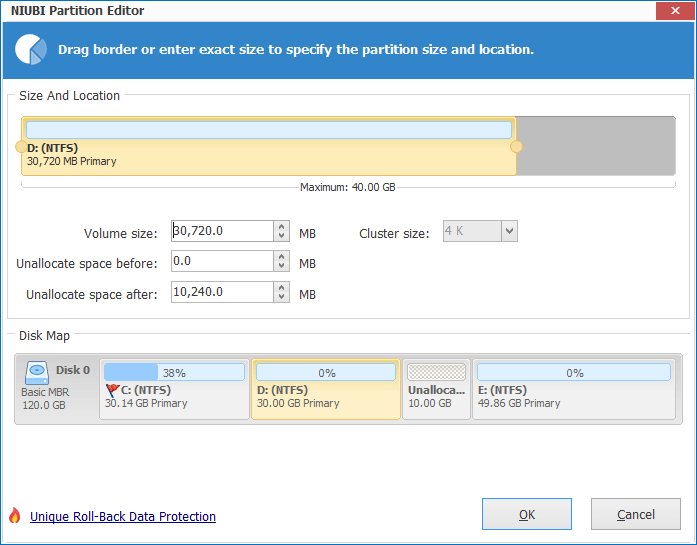This screenshot has height=545, width=697.
Task: Increase Unallocate space before value
Action: (x=281, y=256)
